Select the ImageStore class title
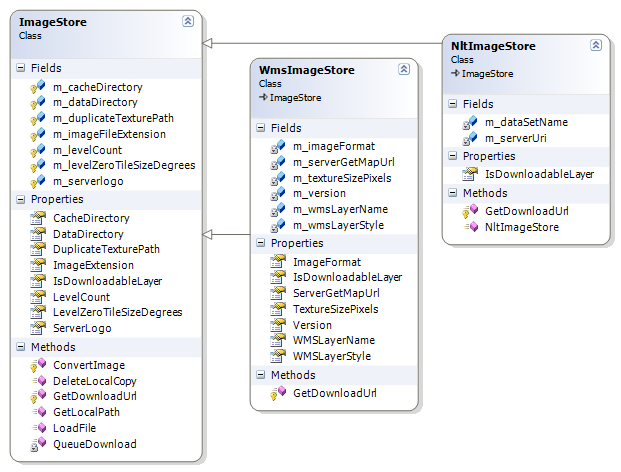621x472 pixels. pos(53,22)
